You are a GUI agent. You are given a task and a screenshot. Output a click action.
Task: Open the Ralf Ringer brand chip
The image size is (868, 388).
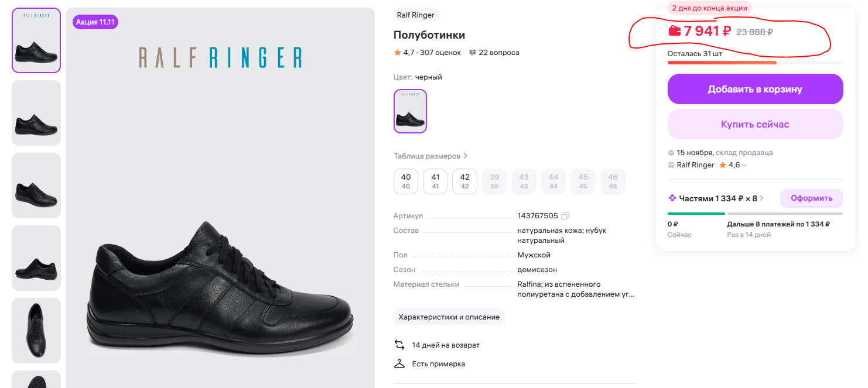click(416, 15)
